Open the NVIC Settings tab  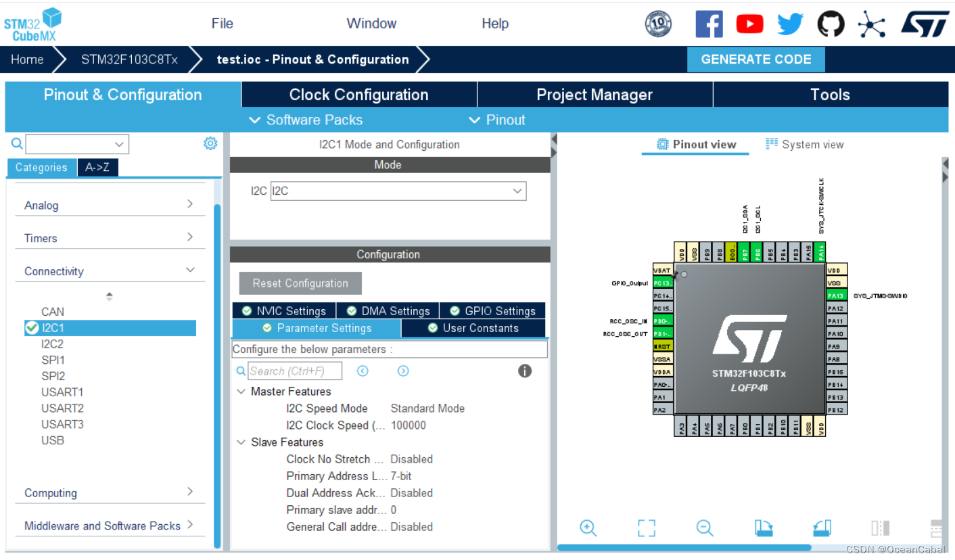click(284, 310)
